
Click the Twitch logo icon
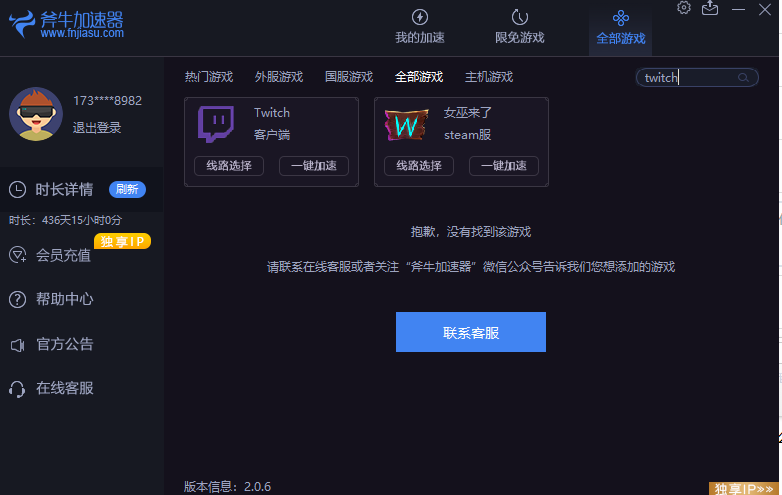pyautogui.click(x=216, y=124)
